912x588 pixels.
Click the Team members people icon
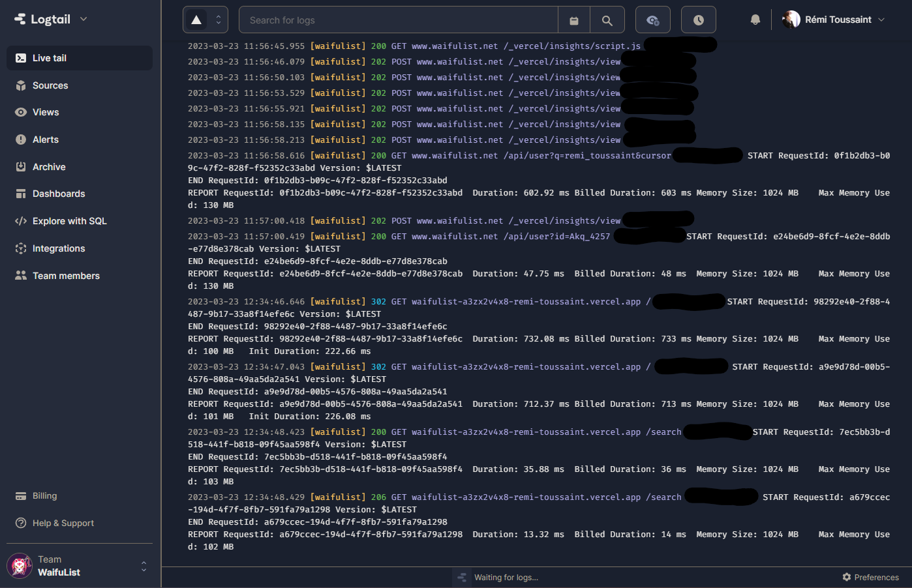click(x=21, y=276)
